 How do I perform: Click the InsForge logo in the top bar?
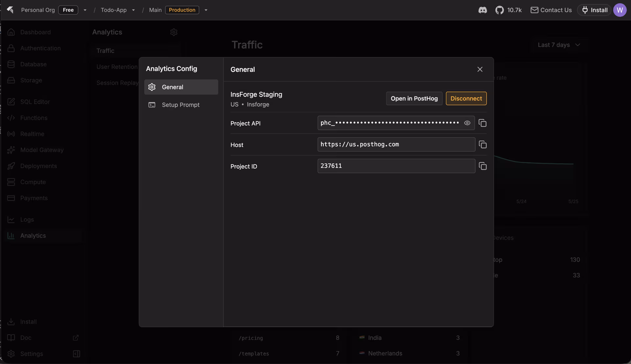[10, 10]
